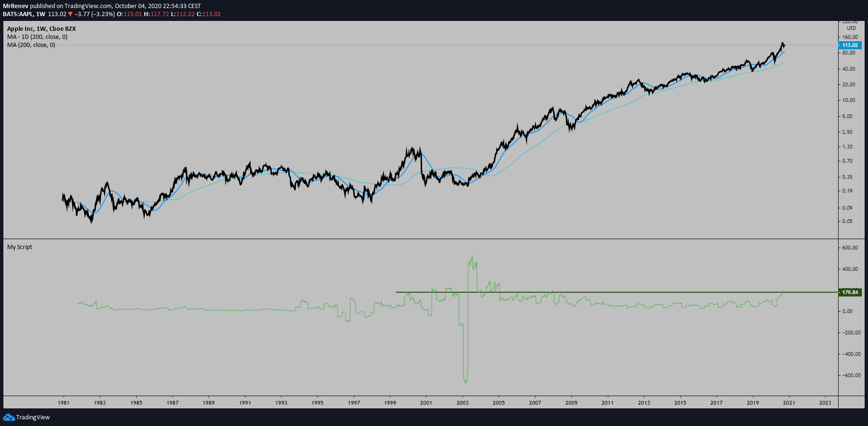Click the green 179.84 indicator value label

point(850,292)
